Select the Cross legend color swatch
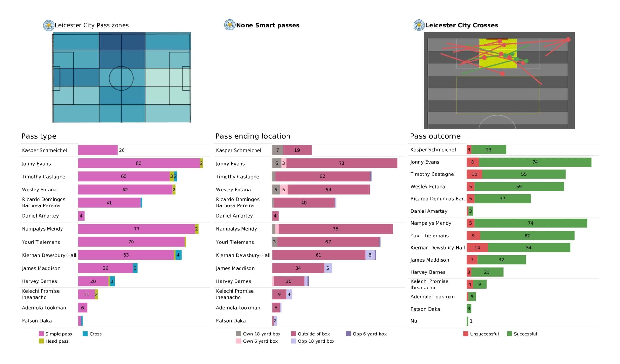This screenshot has height=364, width=620. click(x=85, y=334)
